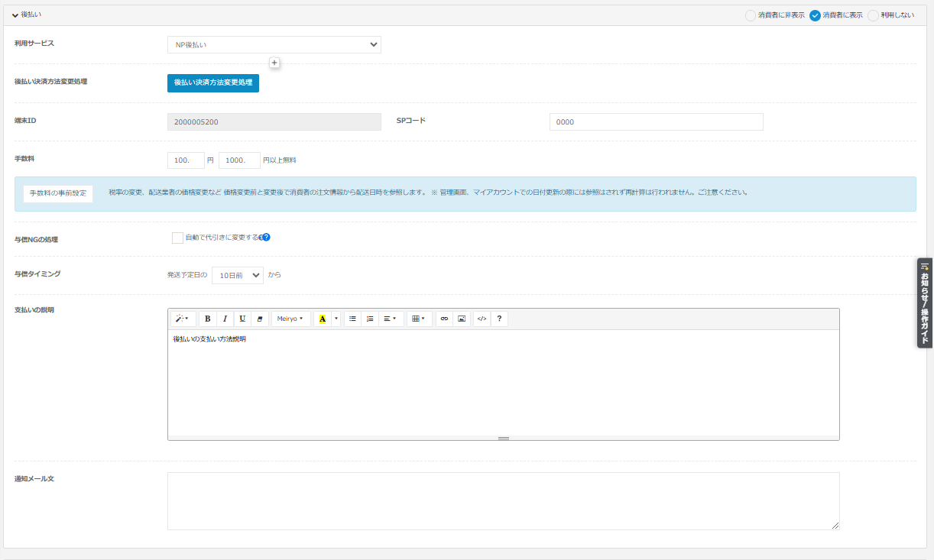The width and height of the screenshot is (934, 560).
Task: Insert a picture using image icon
Action: [462, 319]
